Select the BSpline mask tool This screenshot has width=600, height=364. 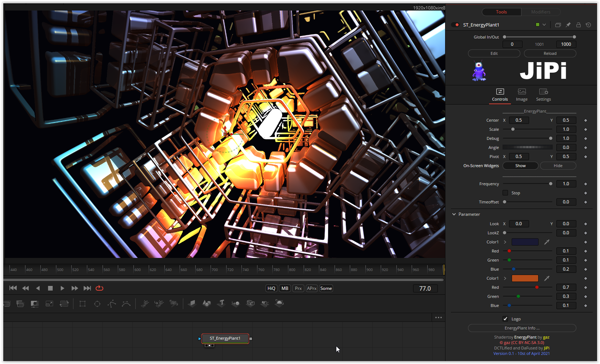point(126,304)
